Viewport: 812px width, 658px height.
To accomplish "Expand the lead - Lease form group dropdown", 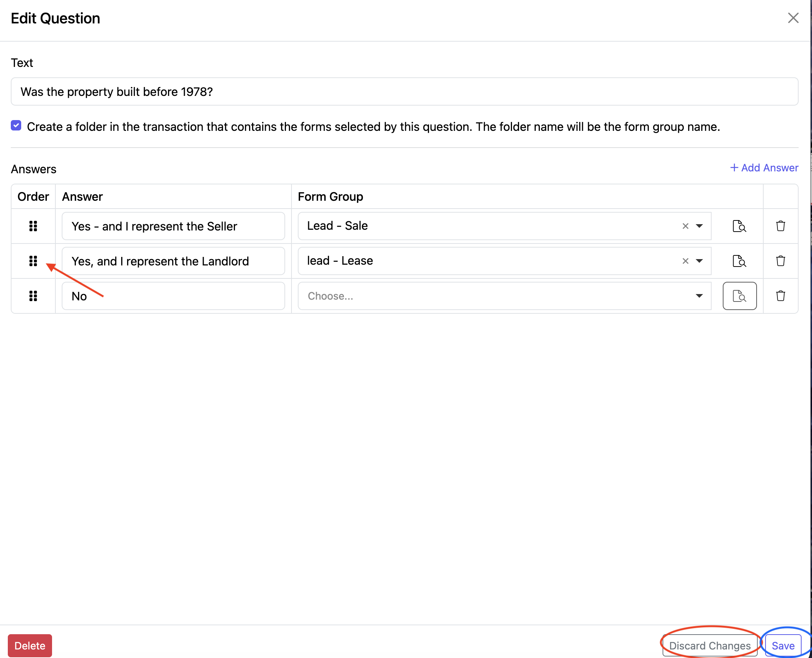I will pos(699,261).
